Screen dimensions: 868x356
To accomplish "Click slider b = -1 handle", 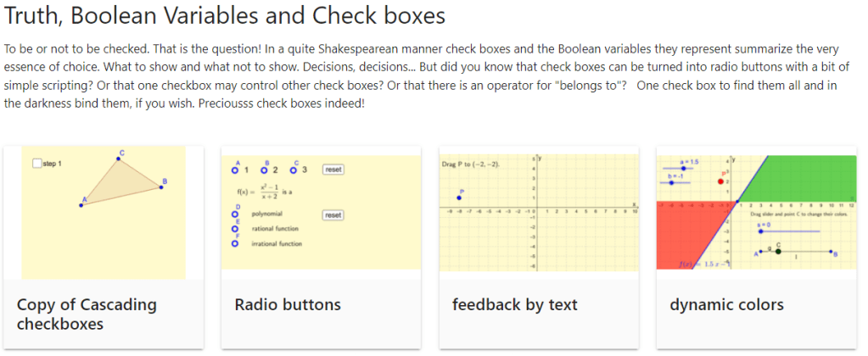I will pyautogui.click(x=671, y=183).
